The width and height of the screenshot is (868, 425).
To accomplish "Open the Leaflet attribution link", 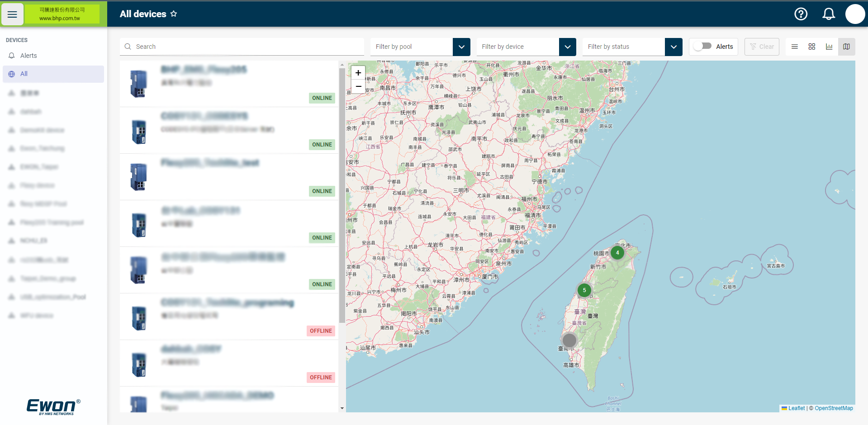I will 797,408.
